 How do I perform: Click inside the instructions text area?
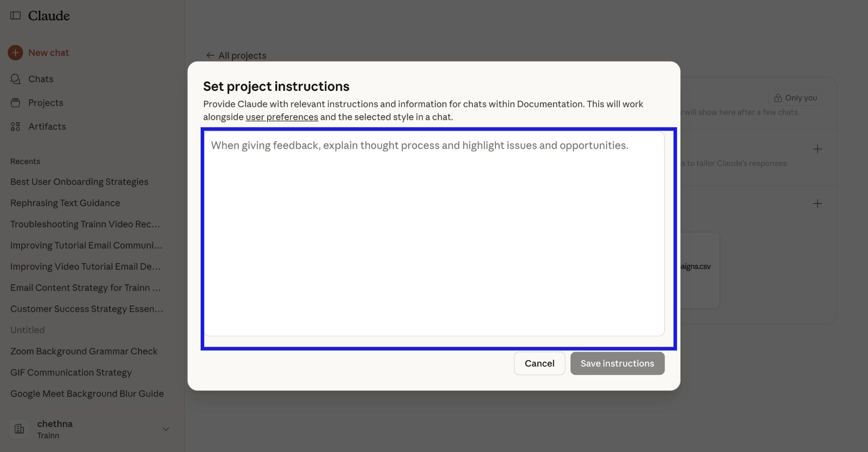coord(434,235)
